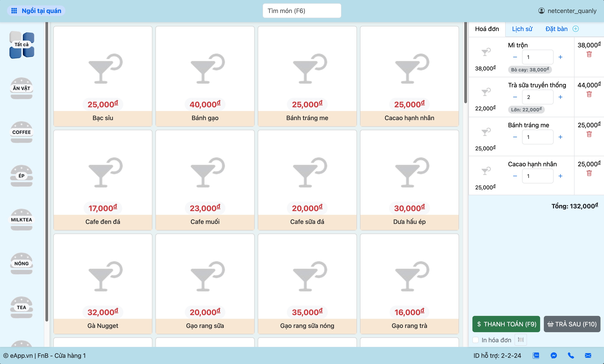Add Bánh gạo to the order
The height and width of the screenshot is (364, 604).
pos(205,76)
